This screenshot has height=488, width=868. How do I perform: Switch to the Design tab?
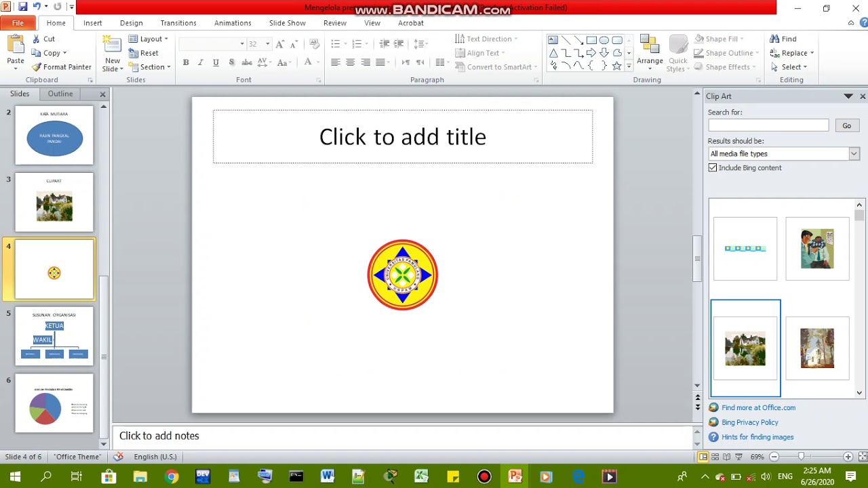point(132,23)
